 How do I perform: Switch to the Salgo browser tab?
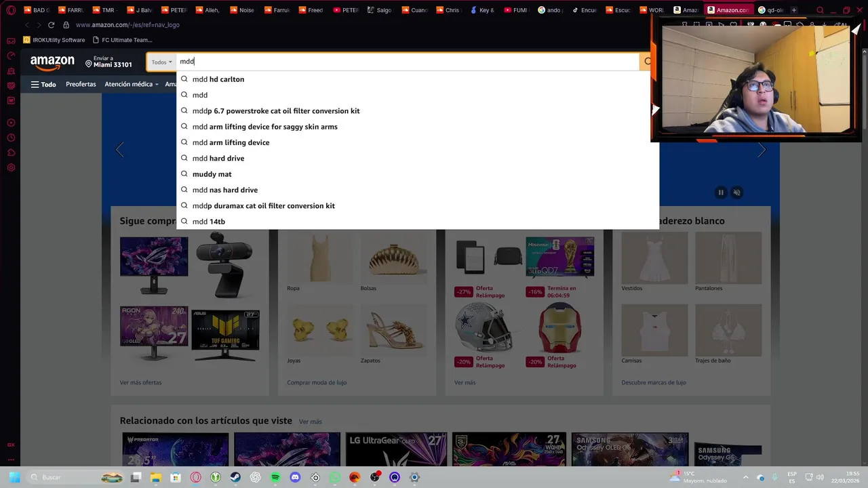[379, 10]
